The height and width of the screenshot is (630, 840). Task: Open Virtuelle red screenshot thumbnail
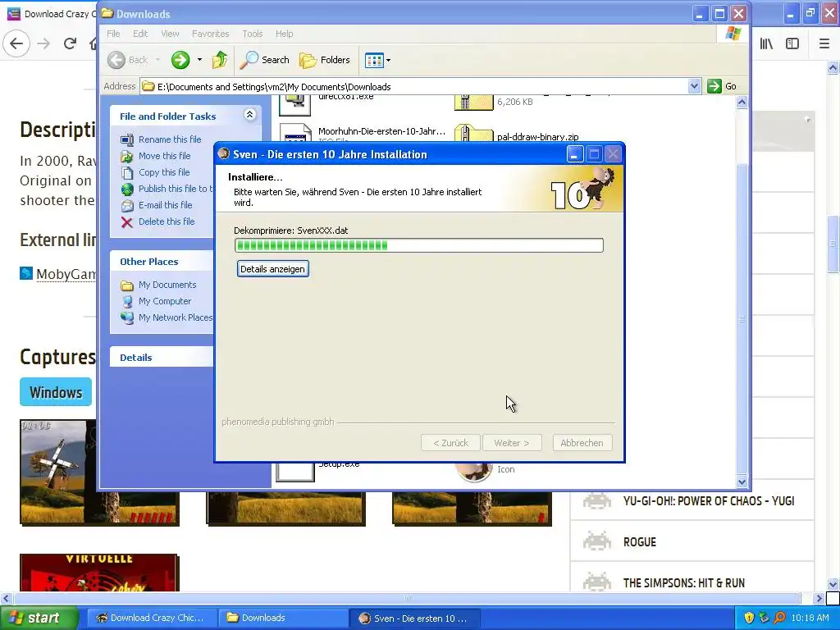coord(98,573)
